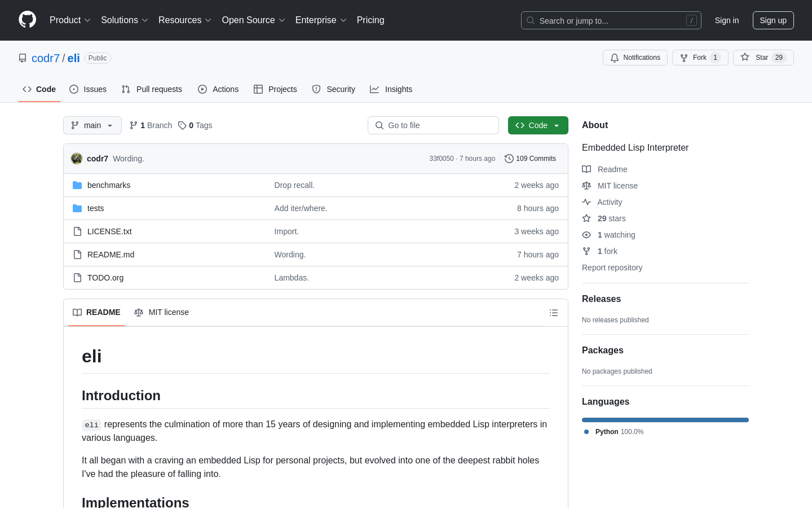The height and width of the screenshot is (508, 812).
Task: Select the Code tab
Action: [x=39, y=89]
